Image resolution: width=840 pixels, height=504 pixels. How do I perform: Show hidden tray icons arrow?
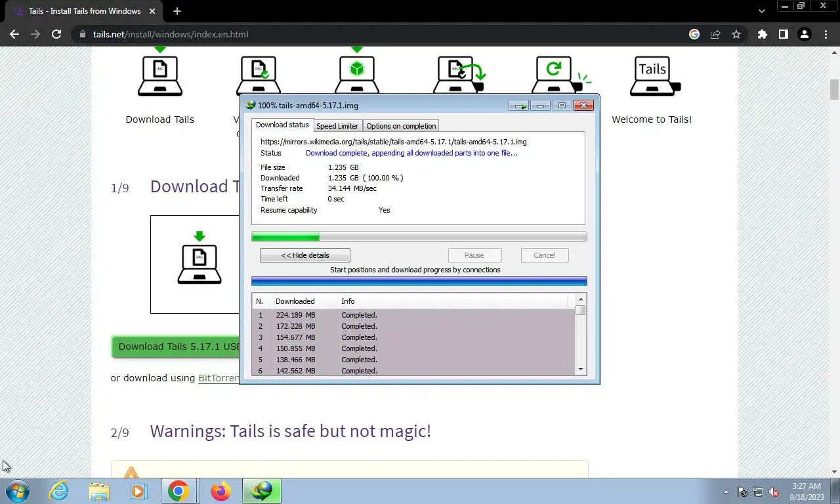click(726, 492)
